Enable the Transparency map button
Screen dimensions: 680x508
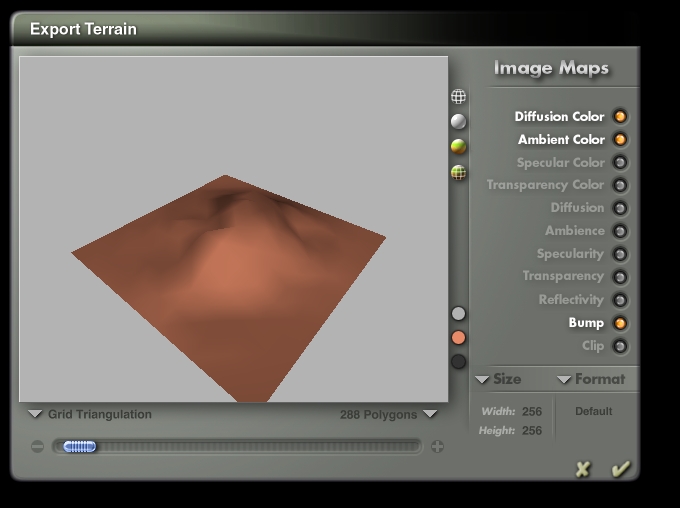click(620, 277)
